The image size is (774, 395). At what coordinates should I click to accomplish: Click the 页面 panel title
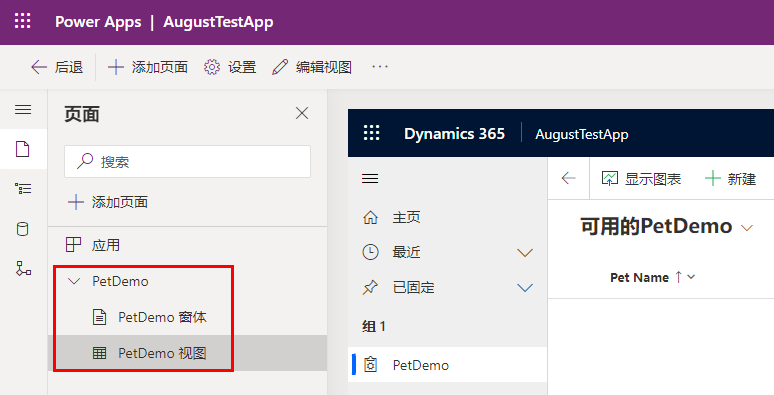click(82, 114)
